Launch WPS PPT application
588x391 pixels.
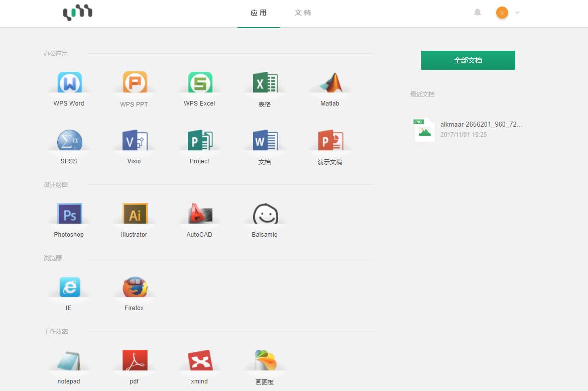135,82
